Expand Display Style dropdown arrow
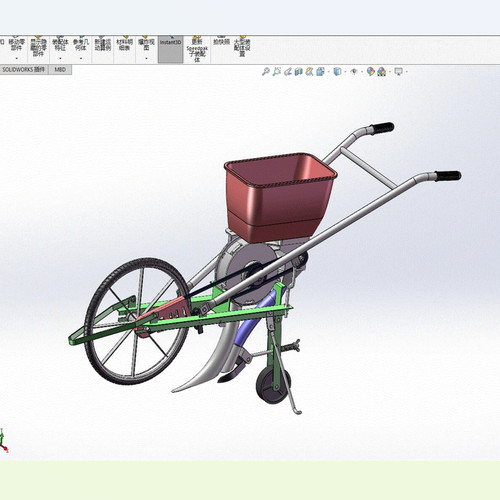Screen dimensions: 500x500 [345, 72]
